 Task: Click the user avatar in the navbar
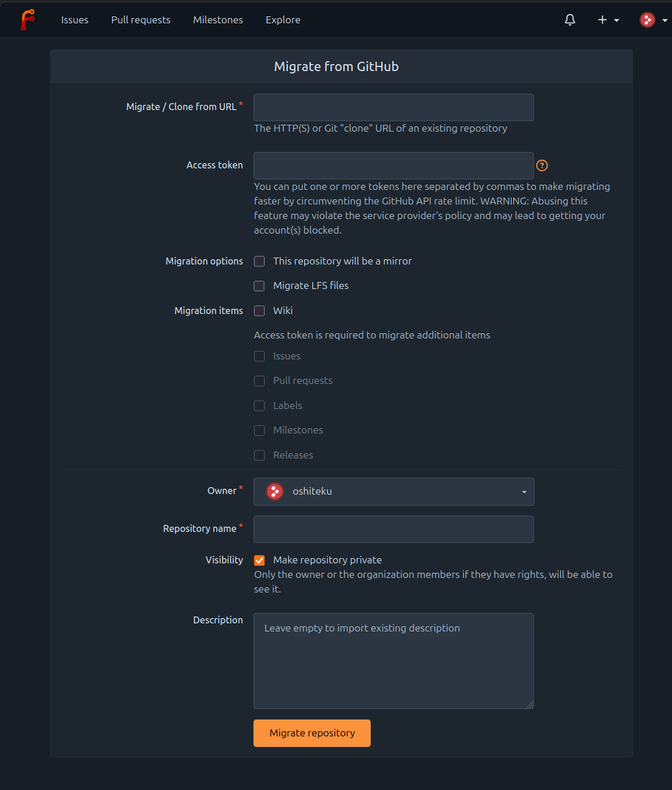(x=648, y=20)
